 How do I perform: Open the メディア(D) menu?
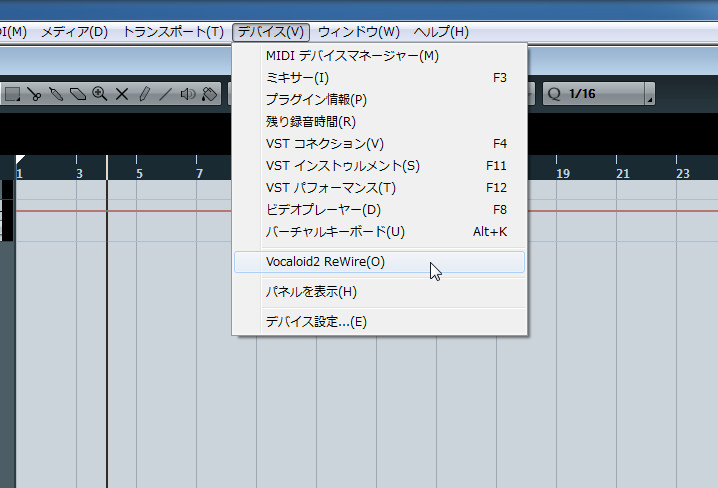(x=75, y=32)
